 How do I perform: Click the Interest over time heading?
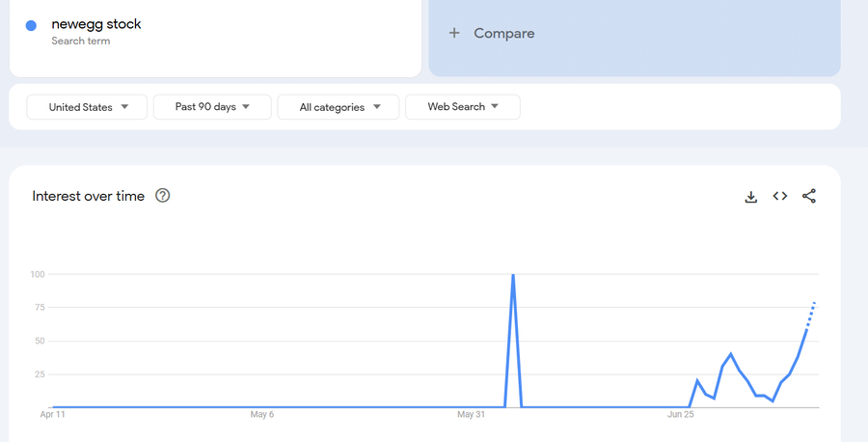pos(89,196)
